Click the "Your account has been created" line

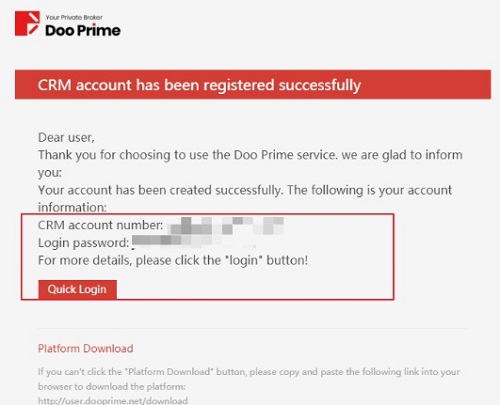[x=245, y=190]
